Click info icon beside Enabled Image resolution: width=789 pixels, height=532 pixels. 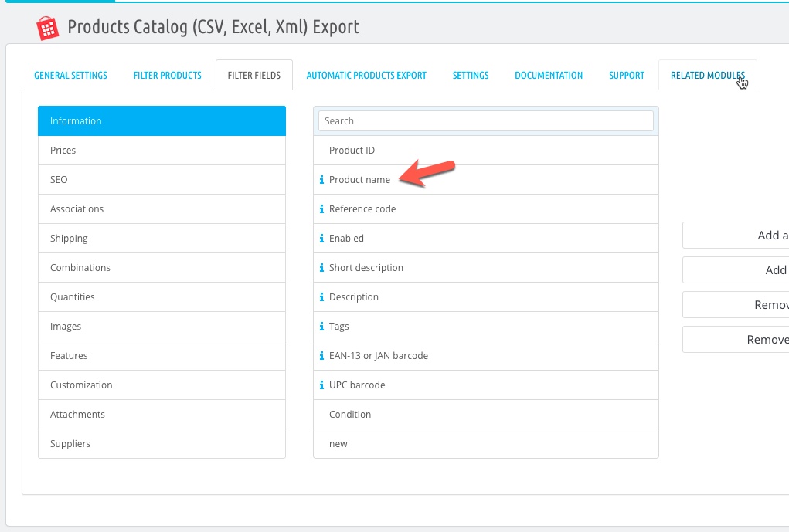(321, 239)
